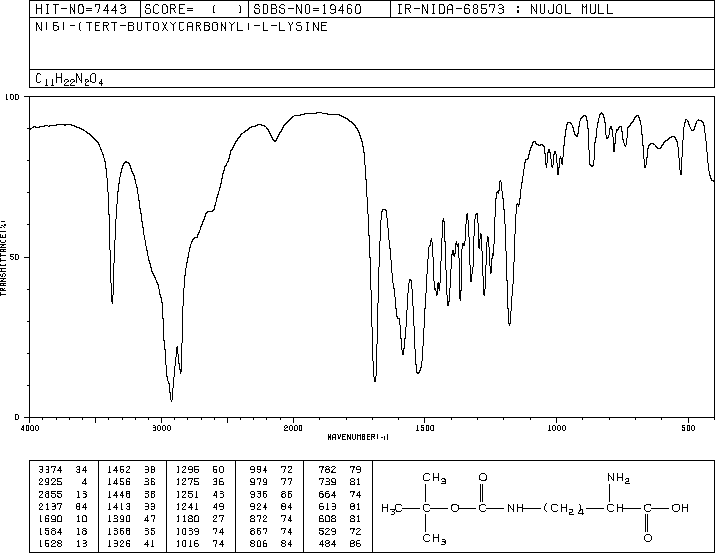Click peak table entry 529
Viewport: 715px width, 553px height.
[x=340, y=531]
